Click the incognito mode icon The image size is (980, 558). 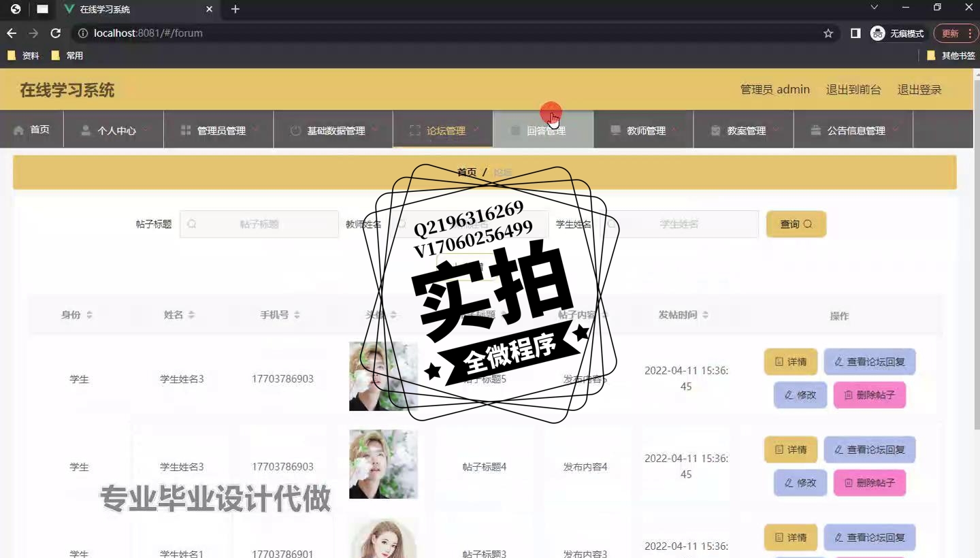tap(878, 33)
